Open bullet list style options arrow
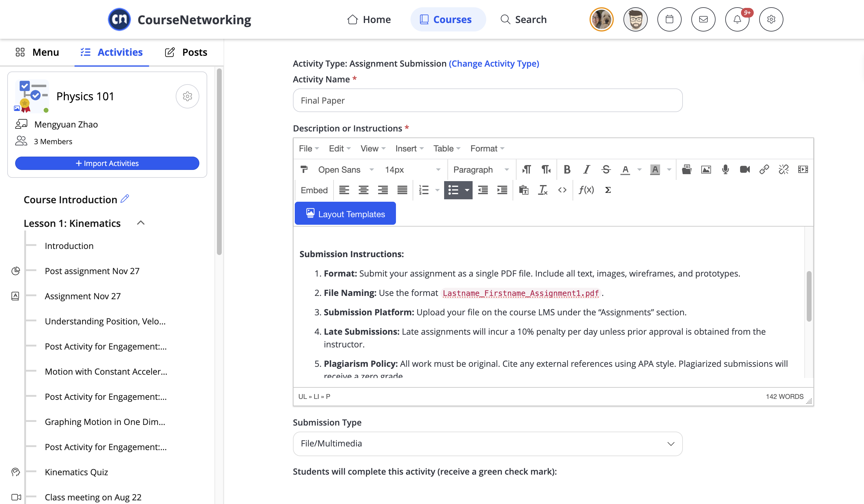Viewport: 864px width, 504px height. [x=467, y=190]
